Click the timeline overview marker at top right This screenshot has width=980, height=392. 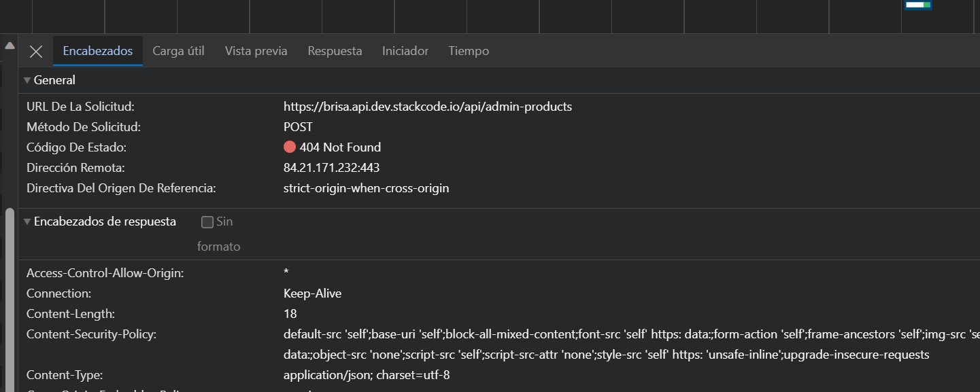pos(917,5)
